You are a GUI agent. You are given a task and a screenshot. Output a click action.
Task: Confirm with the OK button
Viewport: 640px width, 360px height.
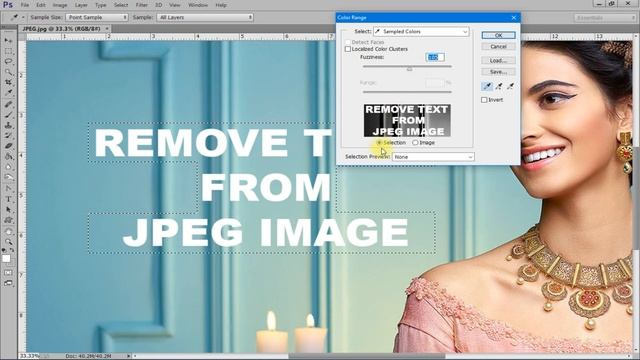pos(498,36)
